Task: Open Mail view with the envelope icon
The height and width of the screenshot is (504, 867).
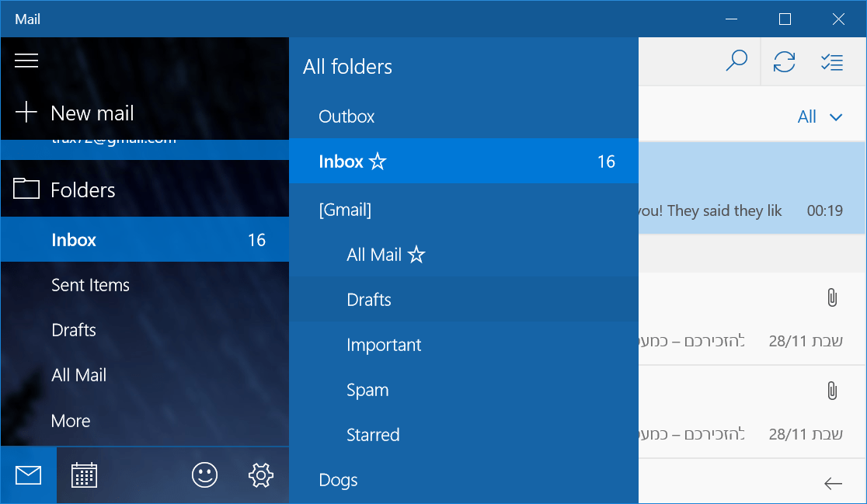Action: (x=28, y=474)
